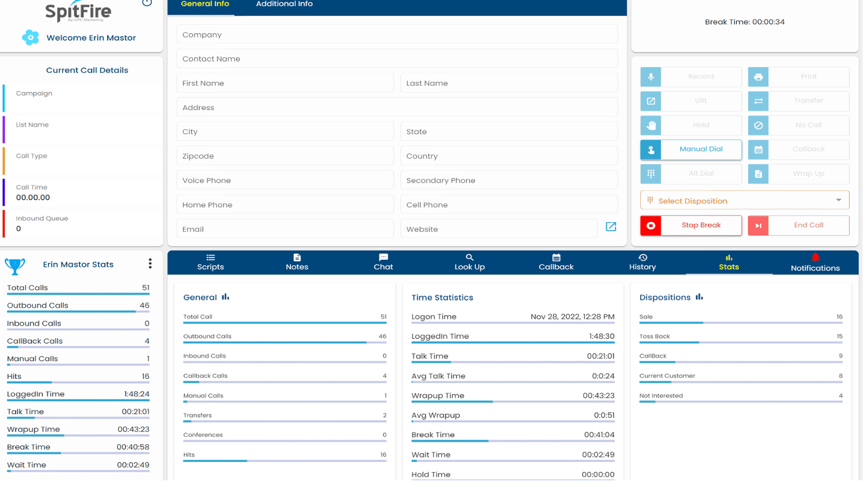Click into the First Name field
868x496 pixels.
click(x=285, y=83)
